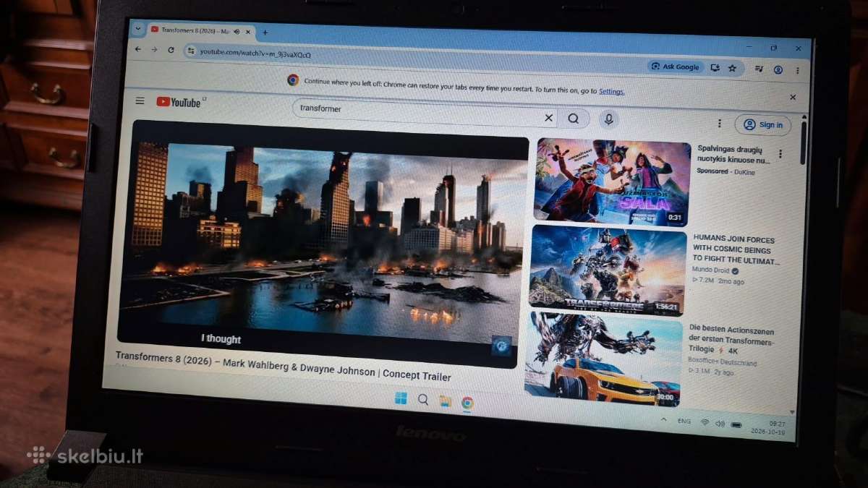This screenshot has height=488, width=868.
Task: Clear the search box with X
Action: click(x=548, y=118)
